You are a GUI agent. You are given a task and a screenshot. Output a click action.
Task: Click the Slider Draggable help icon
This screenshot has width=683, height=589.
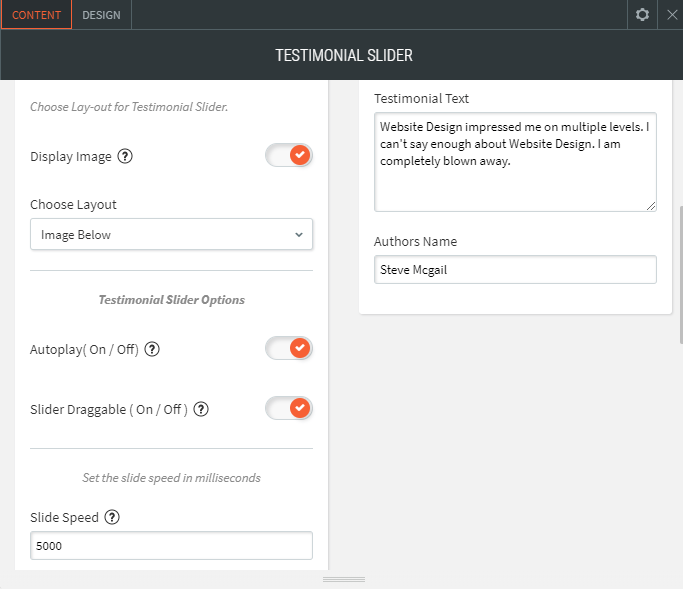pos(201,409)
